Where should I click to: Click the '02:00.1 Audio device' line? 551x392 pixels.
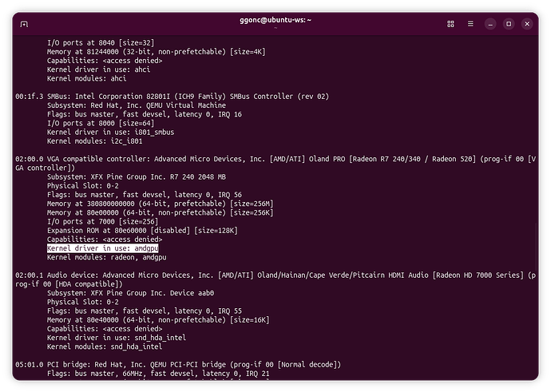[x=275, y=279]
